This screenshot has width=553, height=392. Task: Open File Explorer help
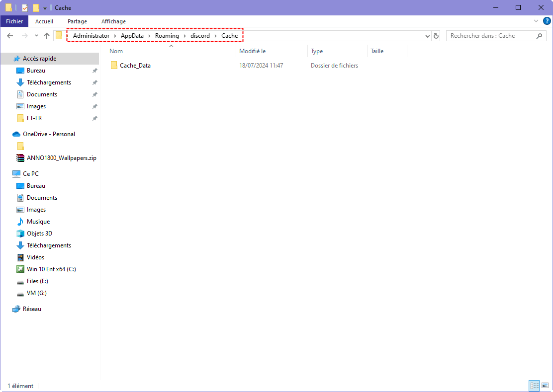[x=547, y=21]
